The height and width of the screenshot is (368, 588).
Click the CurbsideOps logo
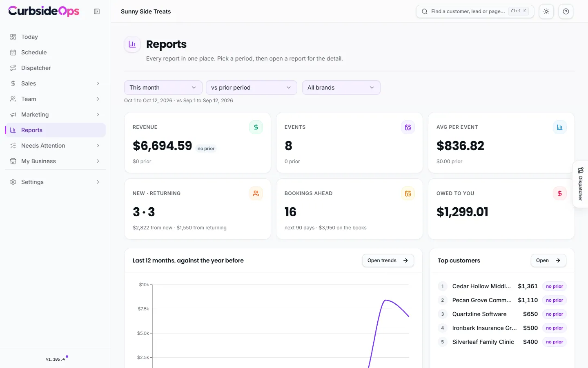(44, 11)
